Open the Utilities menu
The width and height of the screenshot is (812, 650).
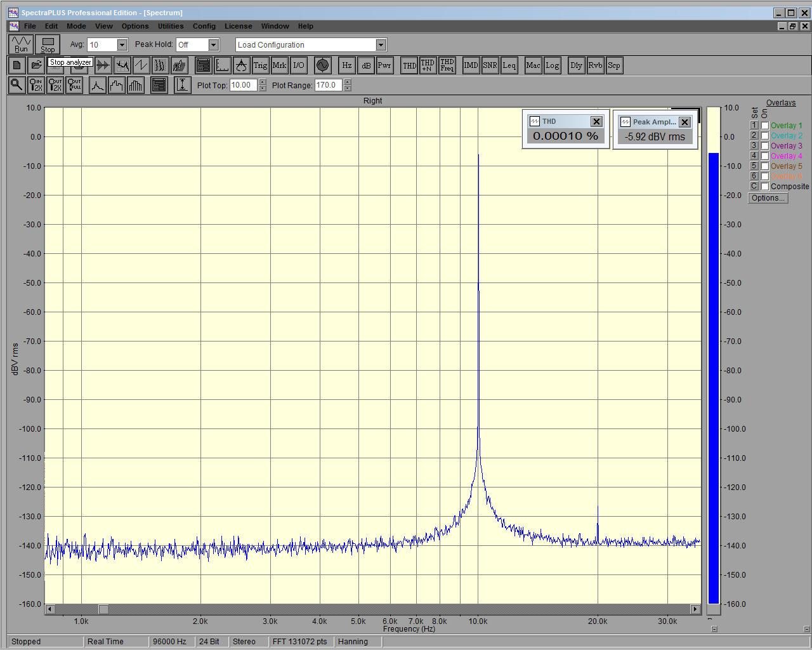coord(171,26)
